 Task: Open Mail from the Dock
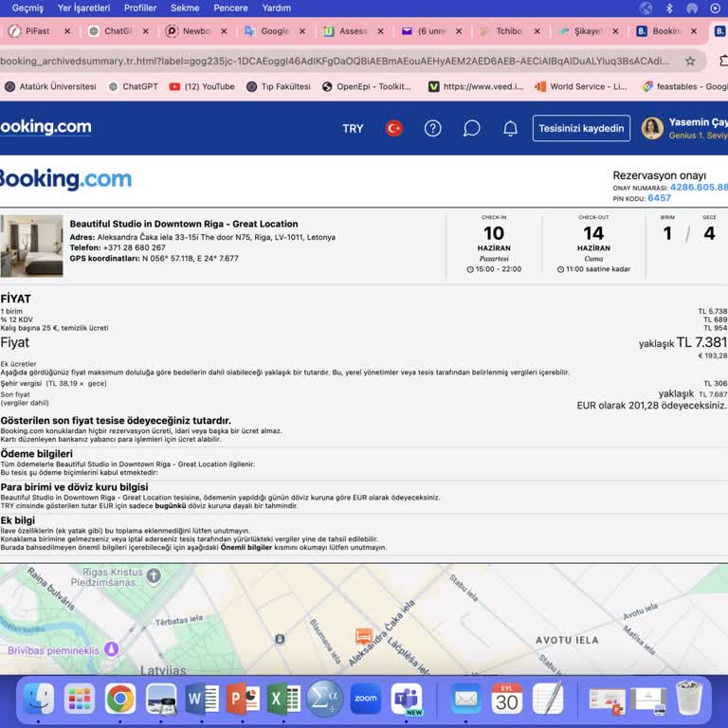click(465, 698)
